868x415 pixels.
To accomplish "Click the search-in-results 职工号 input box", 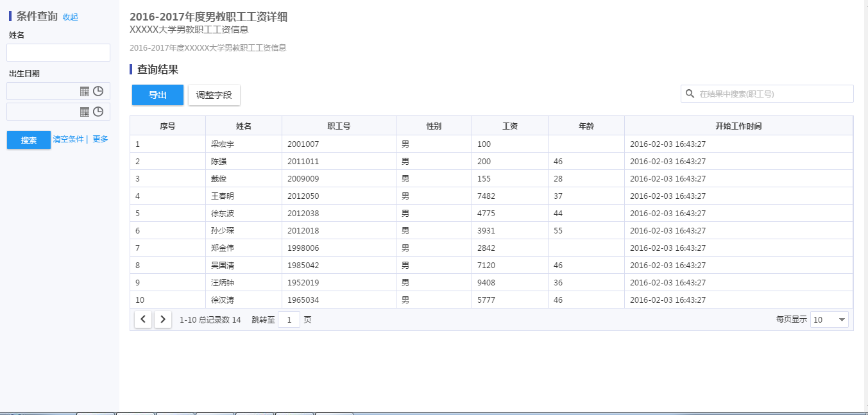I will click(x=773, y=94).
